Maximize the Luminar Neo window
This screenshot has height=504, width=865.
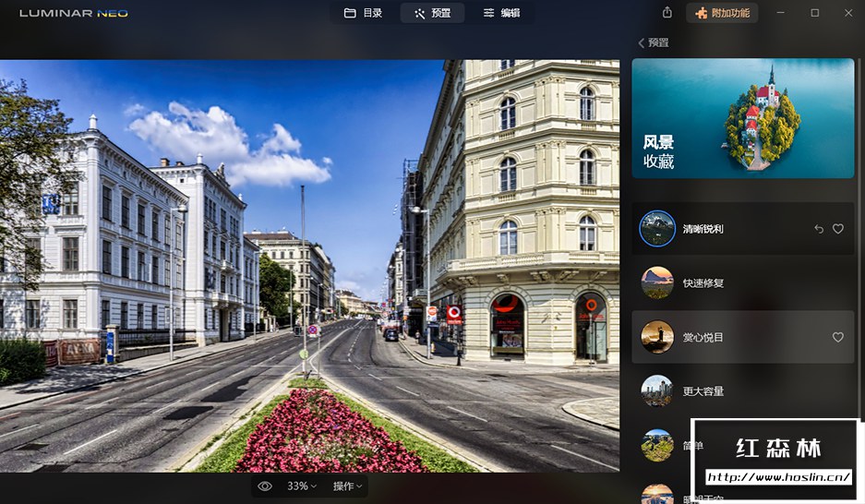click(x=815, y=13)
